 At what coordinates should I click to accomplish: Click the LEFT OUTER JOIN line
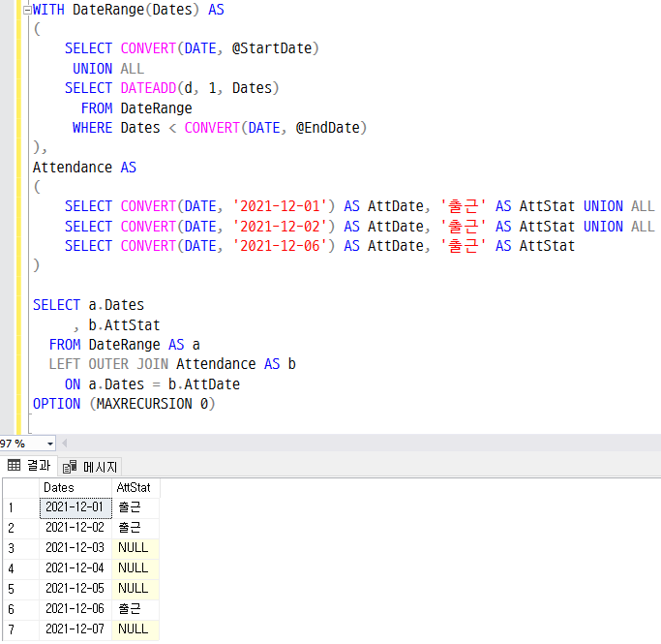click(172, 364)
